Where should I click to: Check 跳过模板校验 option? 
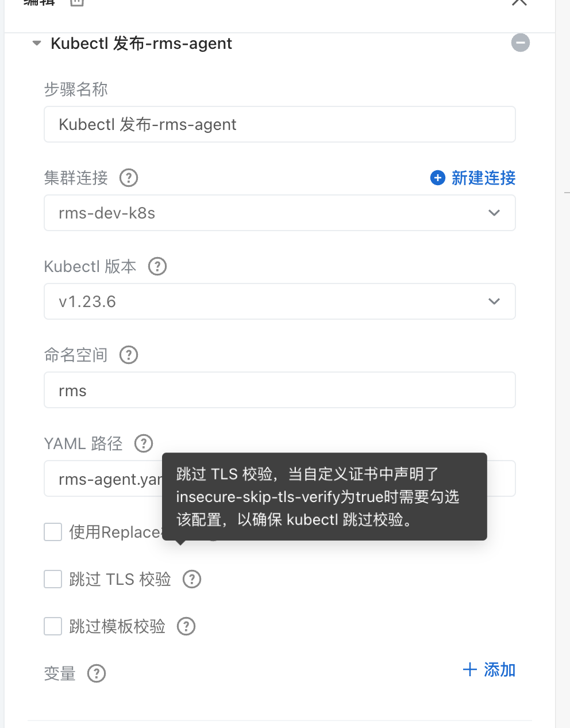53,626
